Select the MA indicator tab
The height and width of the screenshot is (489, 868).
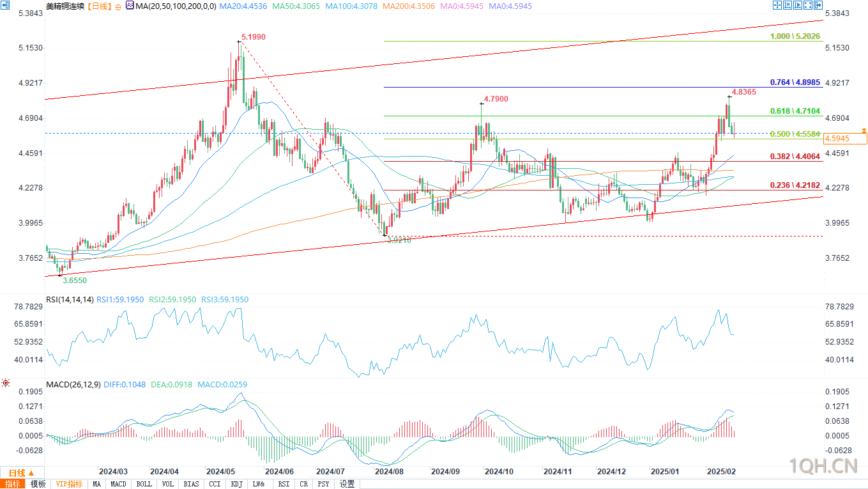pyautogui.click(x=96, y=484)
